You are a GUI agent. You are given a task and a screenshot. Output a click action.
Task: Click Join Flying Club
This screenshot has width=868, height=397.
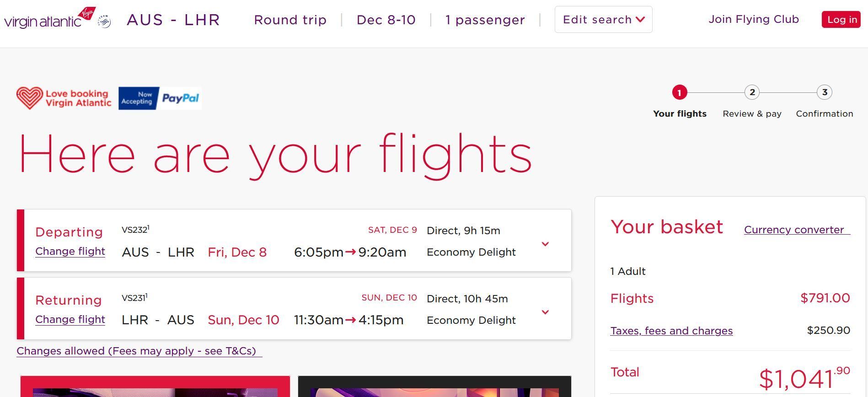(x=754, y=19)
